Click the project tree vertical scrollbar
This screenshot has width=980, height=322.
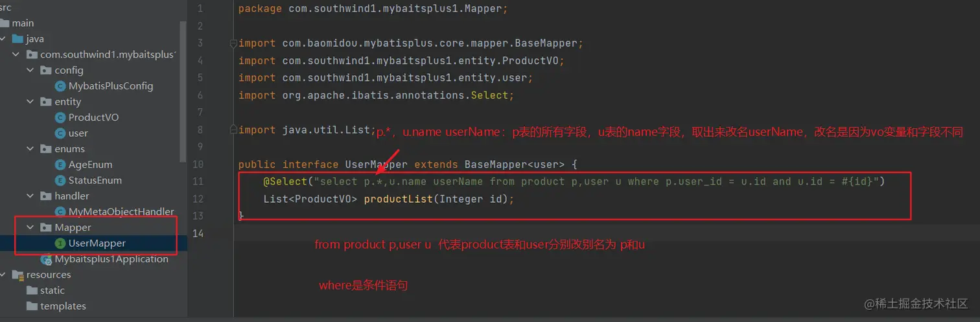point(183,91)
